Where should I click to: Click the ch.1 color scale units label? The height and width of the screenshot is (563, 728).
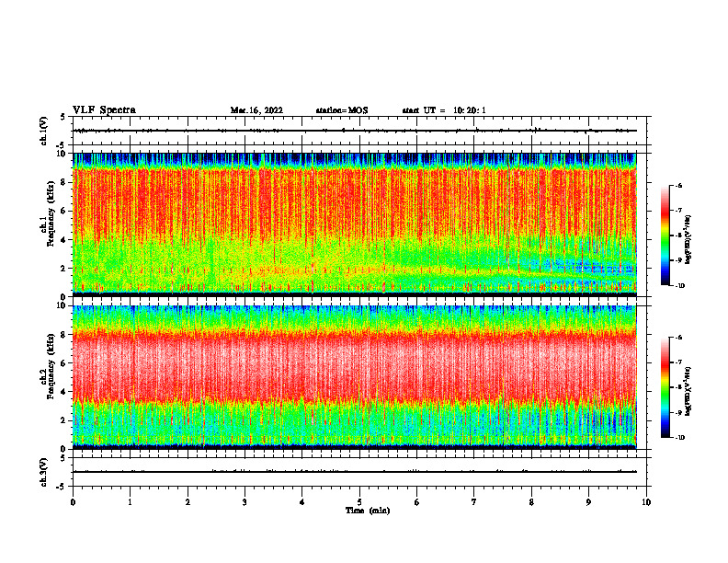(x=688, y=239)
